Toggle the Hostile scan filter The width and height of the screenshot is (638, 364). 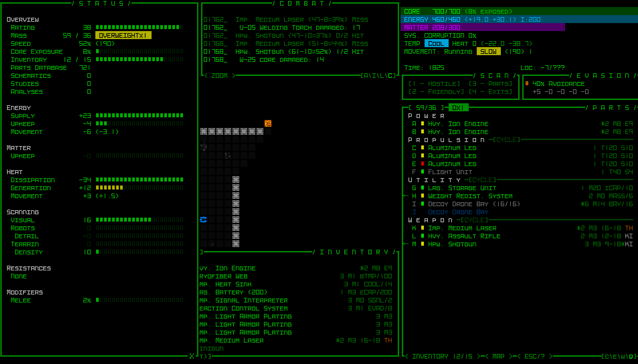pyautogui.click(x=434, y=84)
